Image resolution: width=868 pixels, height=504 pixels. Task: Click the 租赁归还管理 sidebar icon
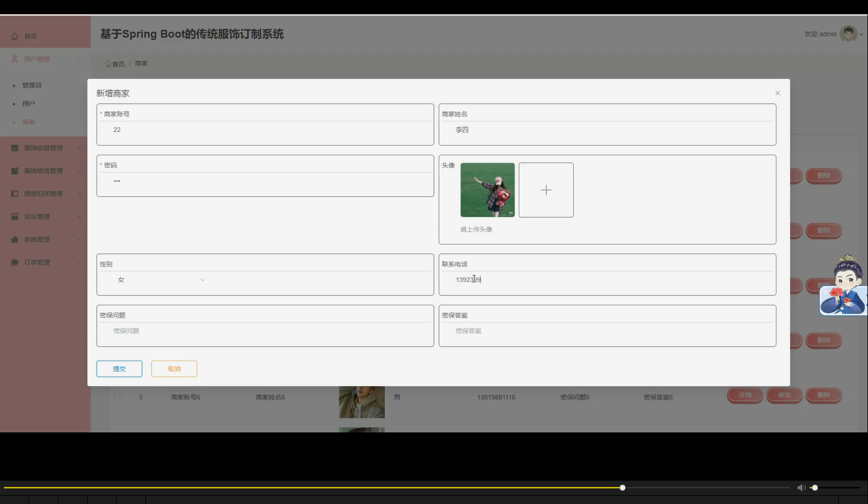[15, 194]
